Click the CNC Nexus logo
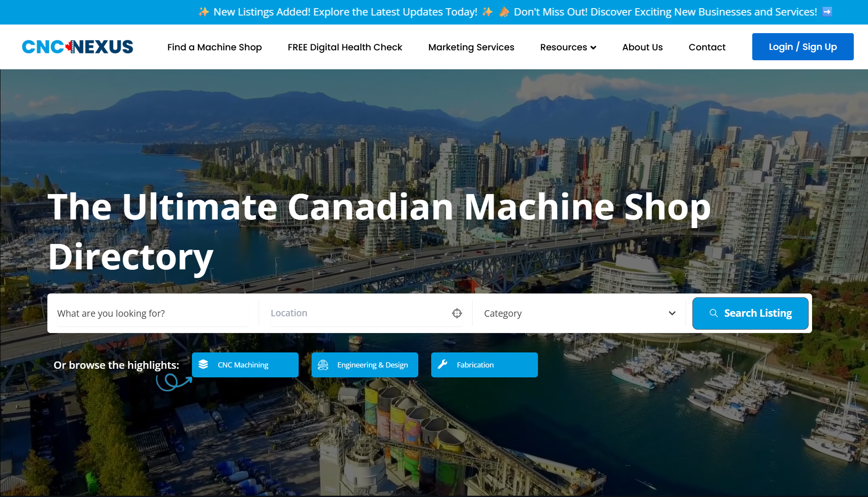The image size is (868, 497). (x=77, y=47)
